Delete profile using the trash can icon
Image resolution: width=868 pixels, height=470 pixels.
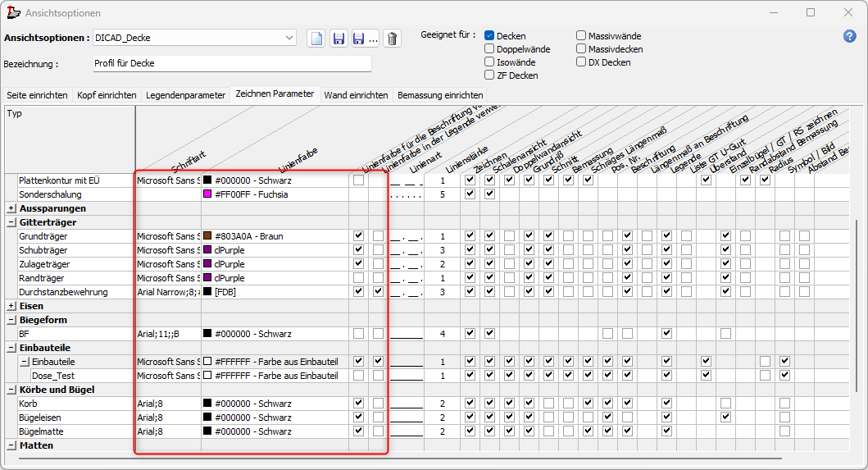tap(392, 39)
